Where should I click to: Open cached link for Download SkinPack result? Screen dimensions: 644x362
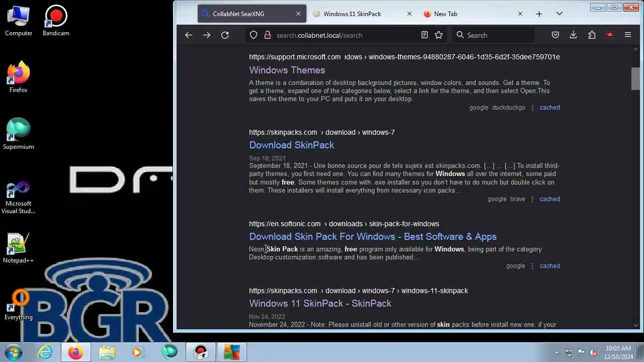[x=549, y=199]
